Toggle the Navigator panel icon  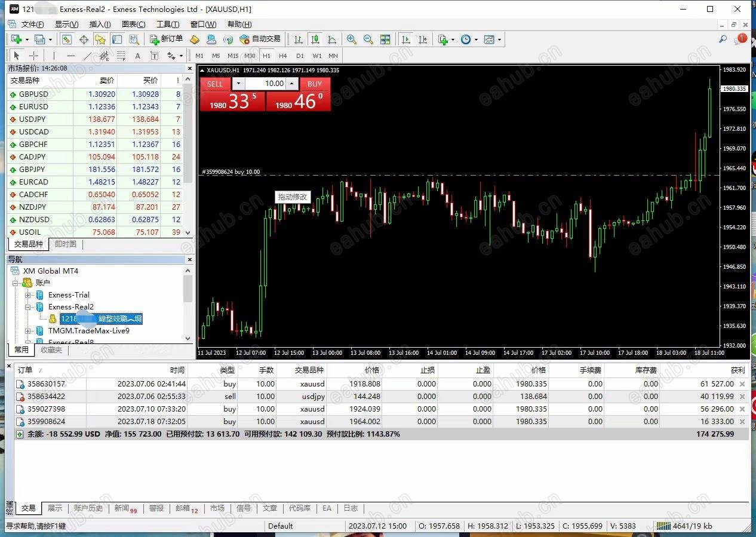(x=100, y=39)
